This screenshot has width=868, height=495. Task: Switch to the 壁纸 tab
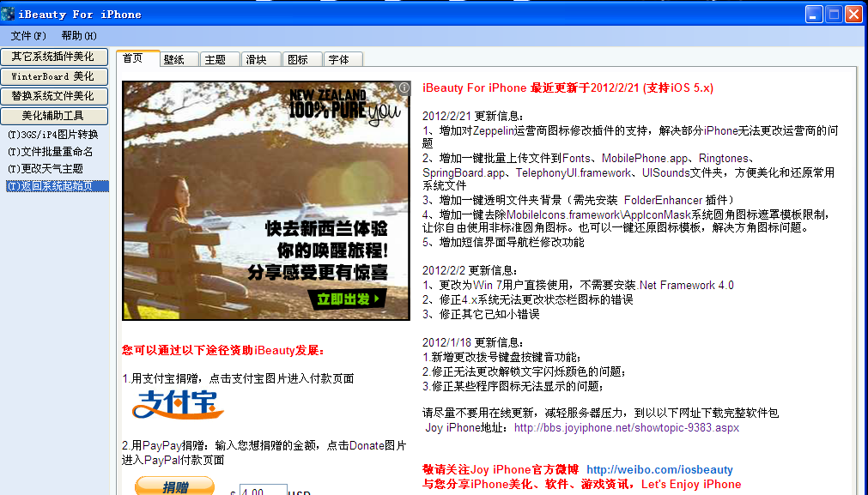click(179, 60)
